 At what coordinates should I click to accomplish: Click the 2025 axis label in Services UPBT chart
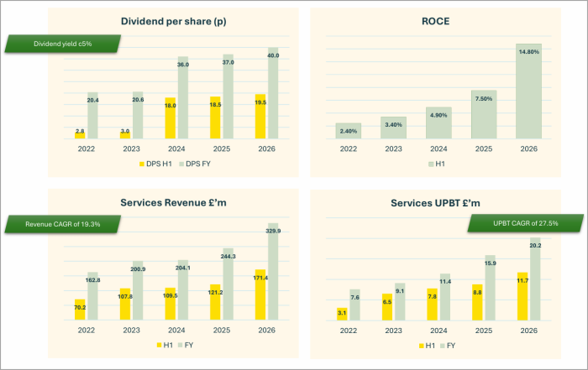(x=484, y=331)
